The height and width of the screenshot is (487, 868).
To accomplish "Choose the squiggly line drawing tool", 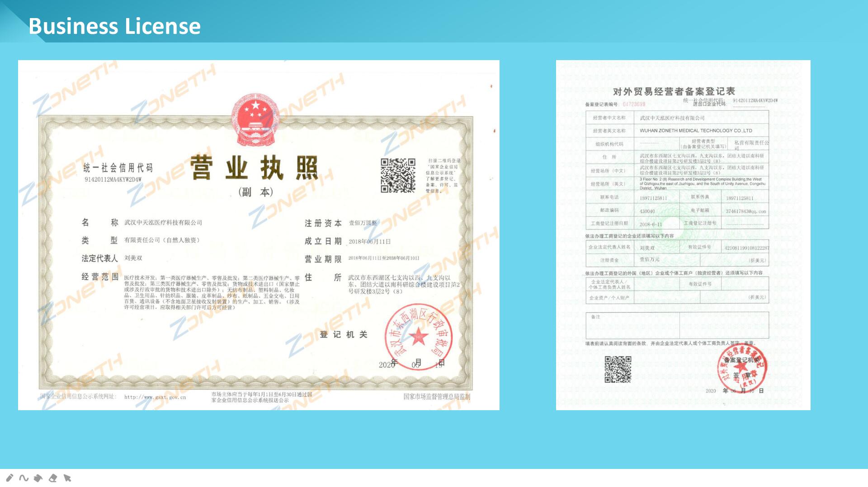I will coord(24,478).
